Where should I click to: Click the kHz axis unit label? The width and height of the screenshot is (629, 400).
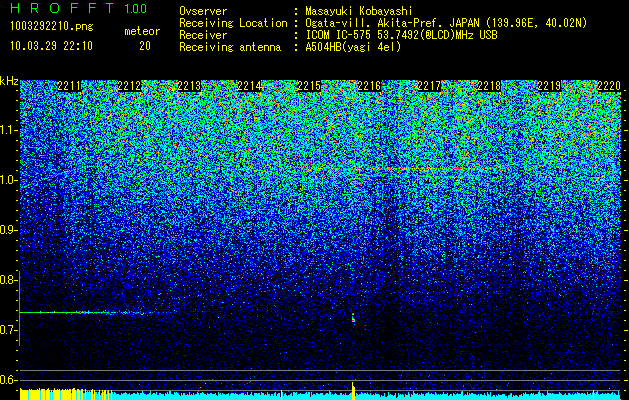[x=9, y=81]
